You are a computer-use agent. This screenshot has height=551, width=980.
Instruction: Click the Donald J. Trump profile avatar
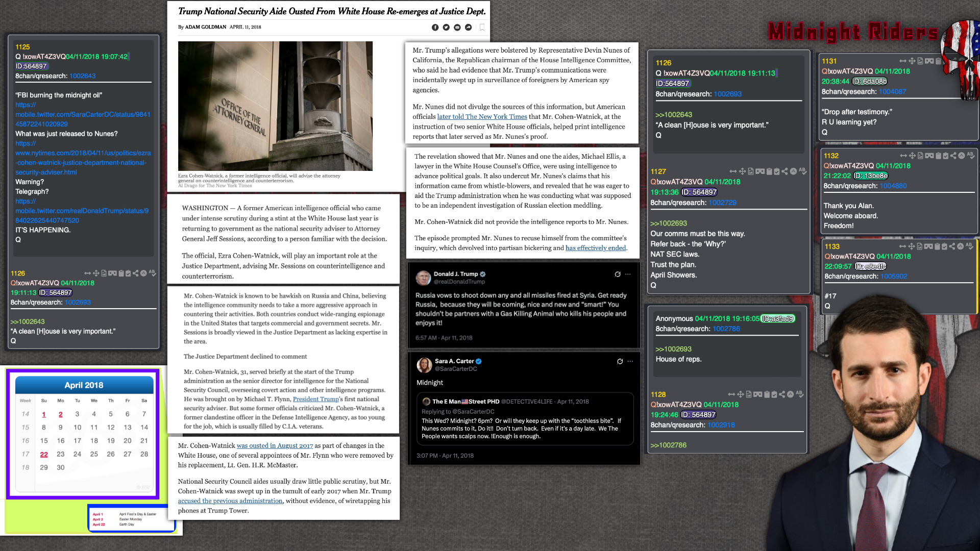coord(424,278)
